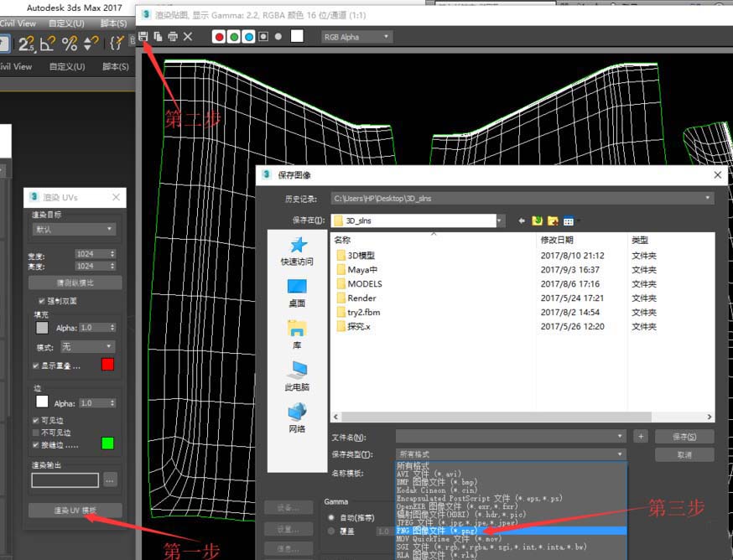Open the 模式 无 dropdown
The image size is (733, 560).
pos(87,347)
